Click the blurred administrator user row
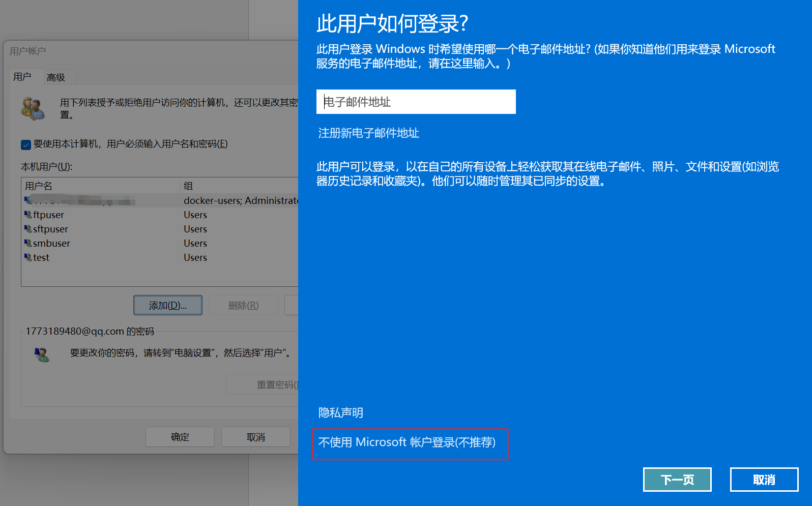 160,200
